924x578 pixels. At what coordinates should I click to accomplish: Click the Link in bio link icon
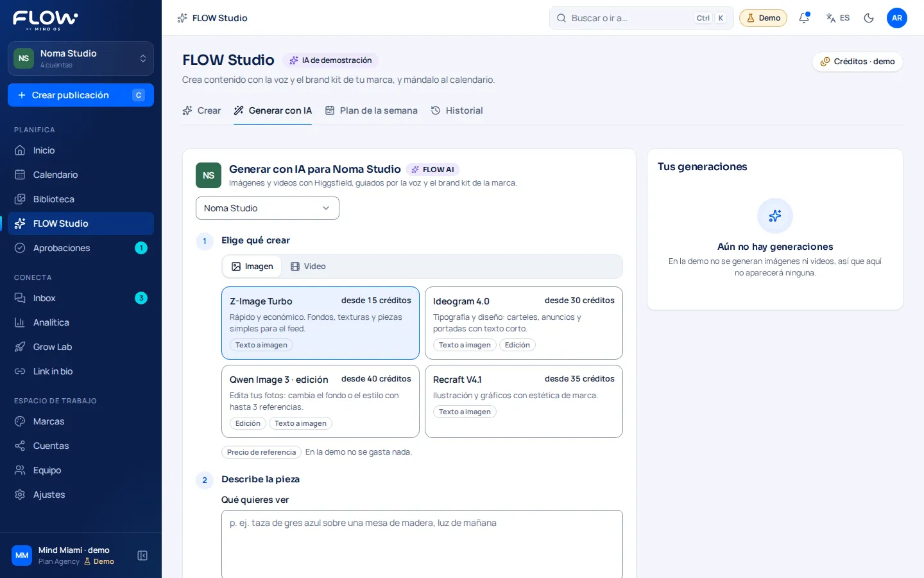[x=20, y=371]
